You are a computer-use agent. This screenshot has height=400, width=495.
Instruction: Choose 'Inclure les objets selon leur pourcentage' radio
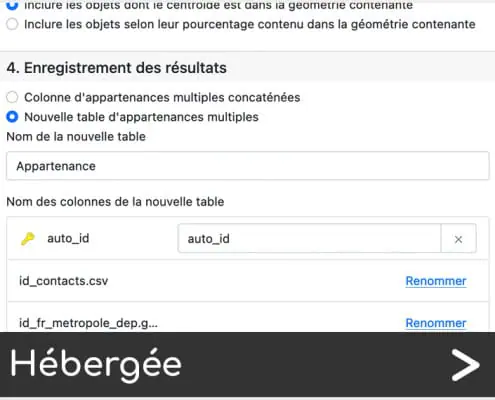pyautogui.click(x=12, y=24)
